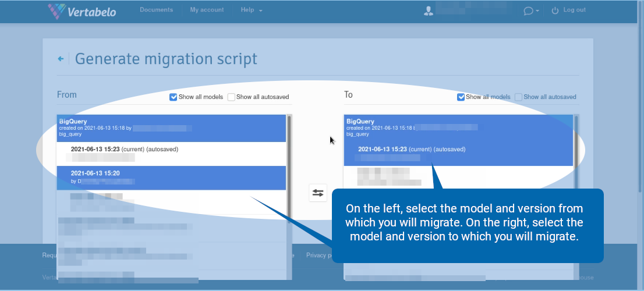
Task: Swap From and To models button
Action: [318, 193]
